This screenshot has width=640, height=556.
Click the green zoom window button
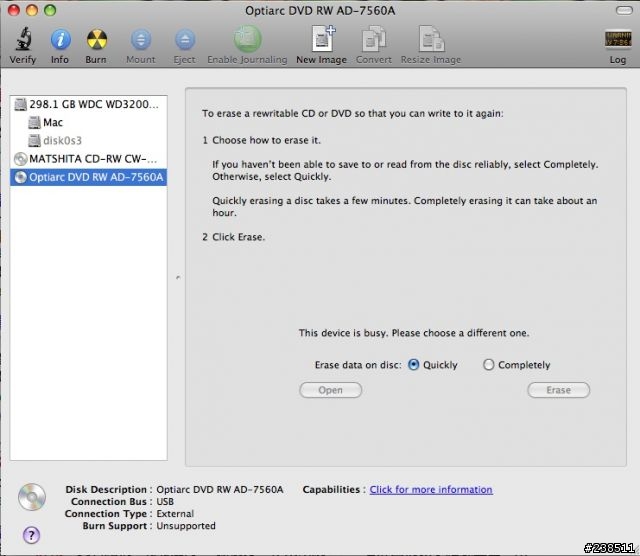coord(50,10)
